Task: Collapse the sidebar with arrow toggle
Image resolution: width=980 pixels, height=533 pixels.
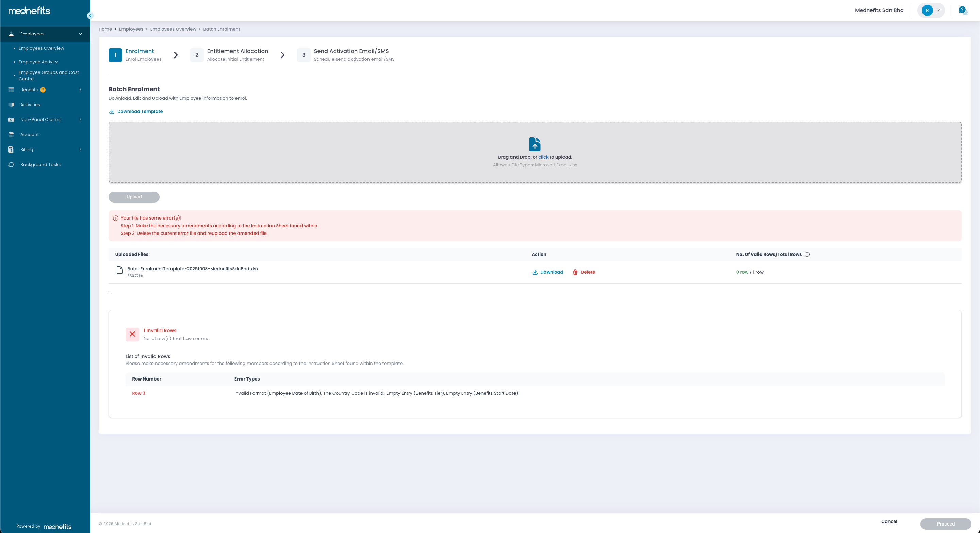Action: pos(90,16)
